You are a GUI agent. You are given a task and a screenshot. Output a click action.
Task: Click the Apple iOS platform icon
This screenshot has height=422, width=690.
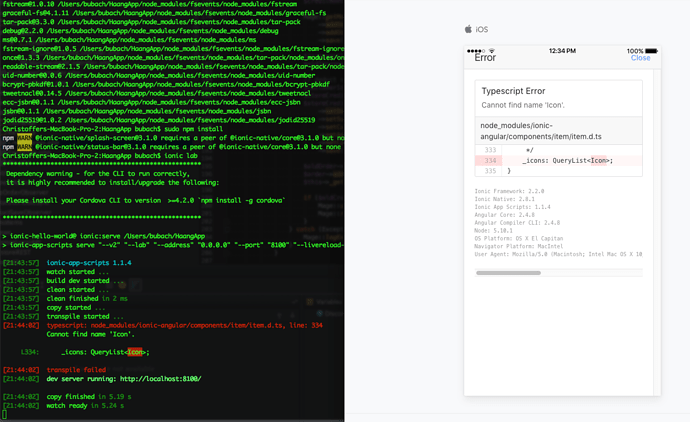[x=468, y=29]
